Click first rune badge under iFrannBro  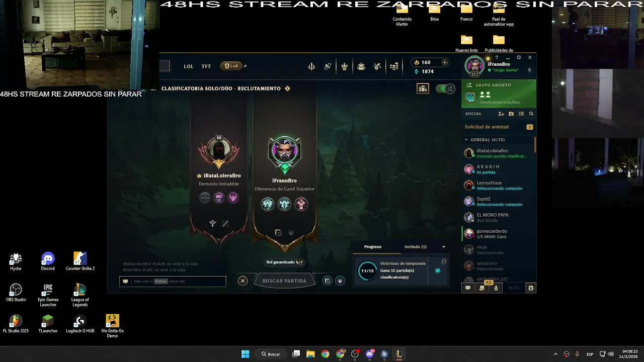[268, 204]
